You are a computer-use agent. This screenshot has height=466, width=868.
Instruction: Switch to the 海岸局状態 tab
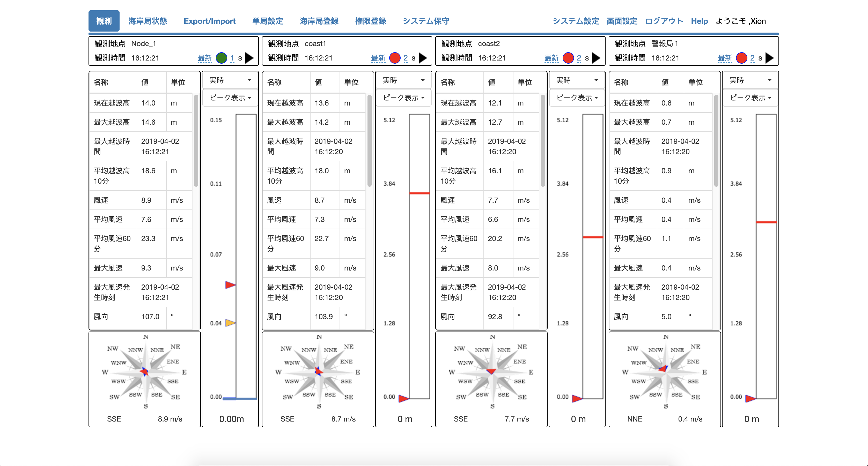pyautogui.click(x=148, y=21)
